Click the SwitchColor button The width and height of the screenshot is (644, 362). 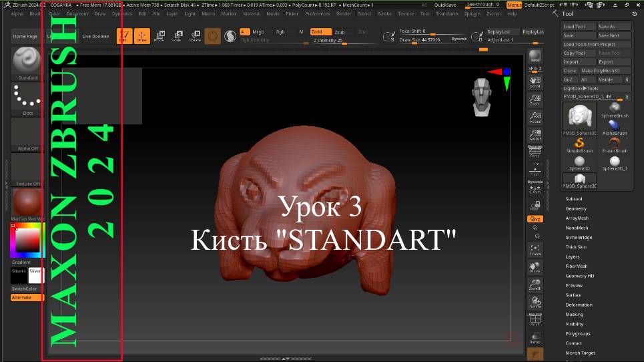pos(27,289)
